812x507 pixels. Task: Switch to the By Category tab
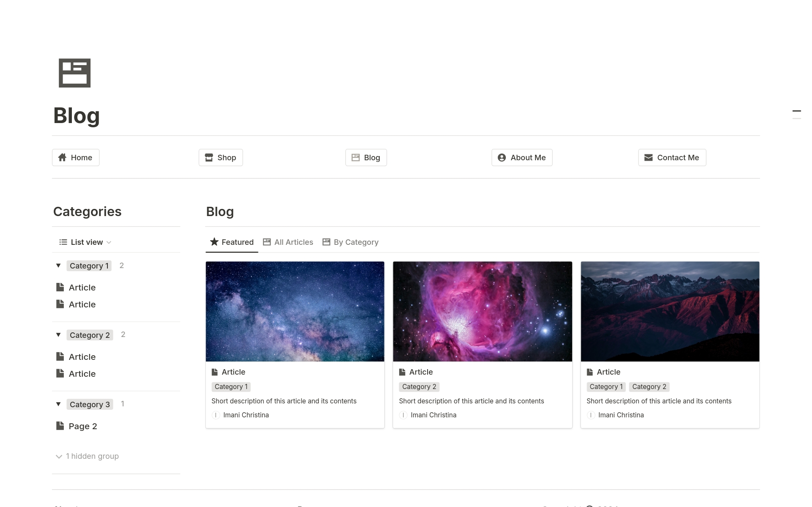click(x=350, y=242)
